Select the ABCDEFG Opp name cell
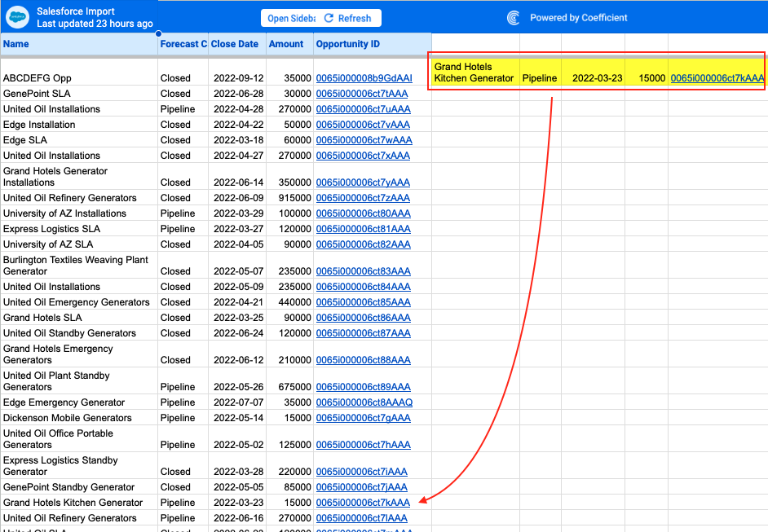768x532 pixels. (79, 72)
